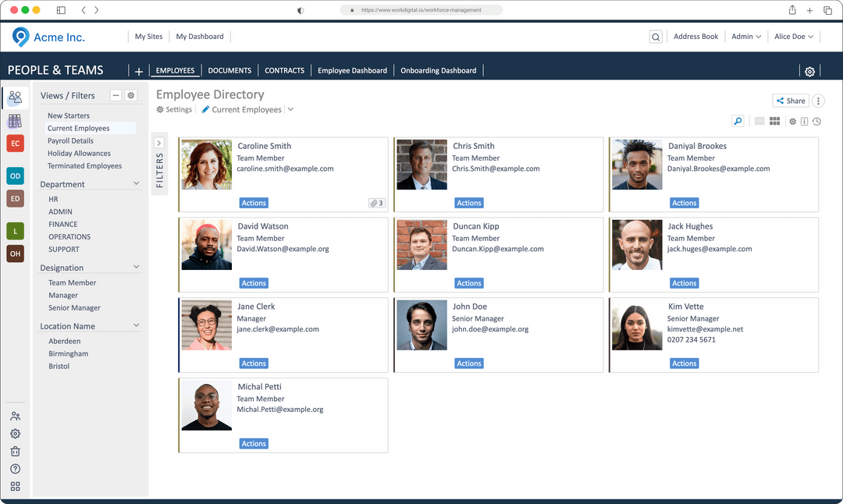Click the info icon near directory settings gear
Image resolution: width=843 pixels, height=504 pixels.
(804, 122)
